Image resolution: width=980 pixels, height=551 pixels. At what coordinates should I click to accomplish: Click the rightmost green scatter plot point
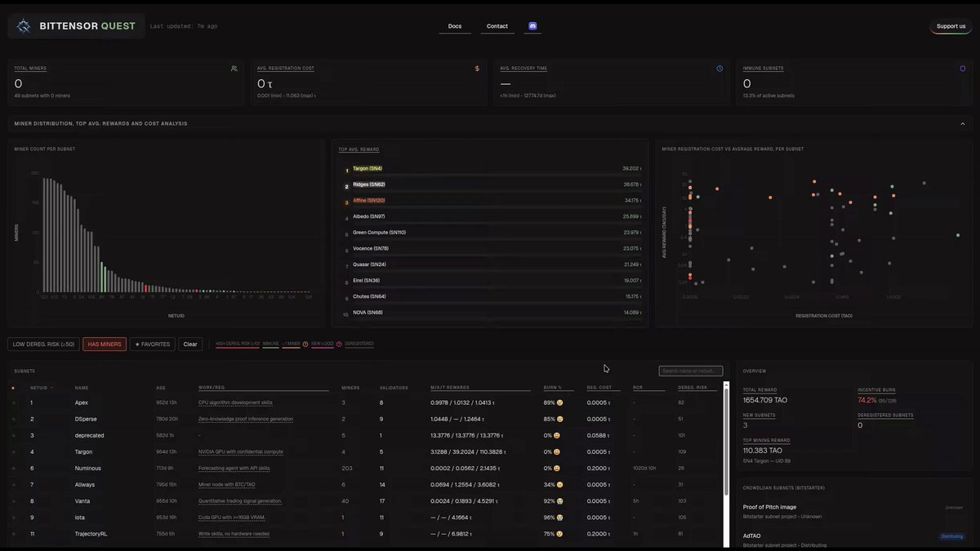point(958,235)
